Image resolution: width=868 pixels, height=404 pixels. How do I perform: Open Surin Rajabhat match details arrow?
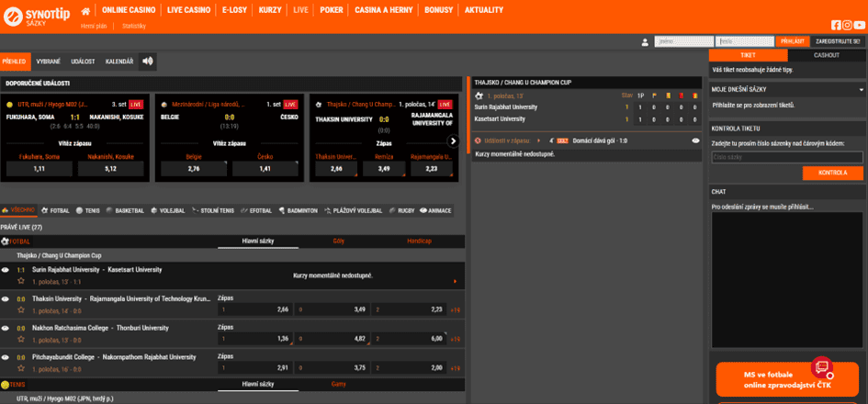(x=455, y=282)
